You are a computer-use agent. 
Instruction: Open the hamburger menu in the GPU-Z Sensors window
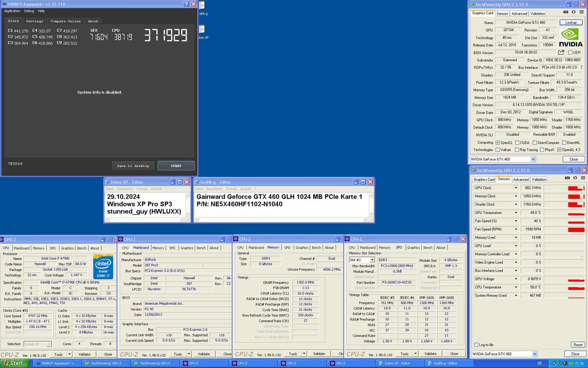pyautogui.click(x=583, y=178)
